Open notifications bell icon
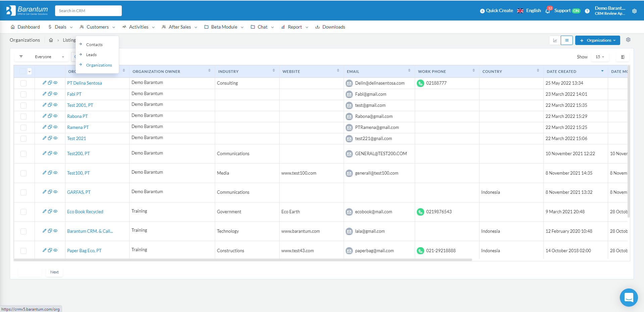The width and height of the screenshot is (644, 312). 548,11
